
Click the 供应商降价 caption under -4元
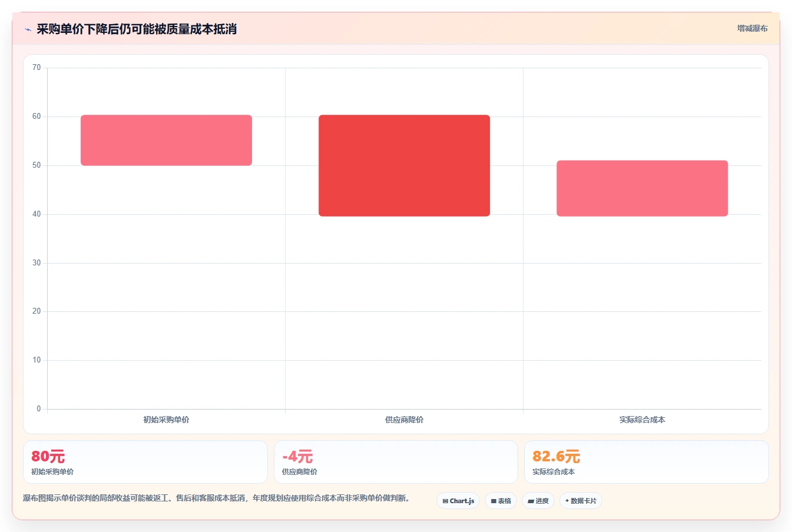pos(300,472)
